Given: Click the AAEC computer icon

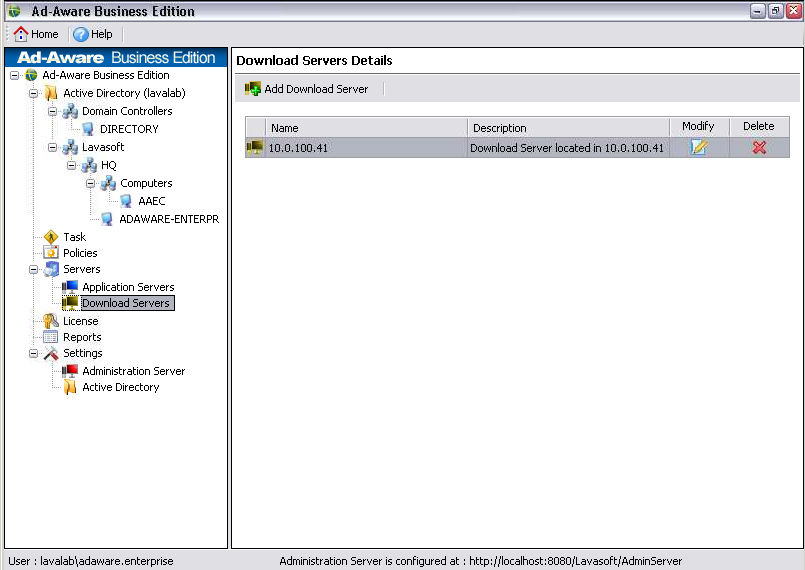Looking at the screenshot, I should (126, 201).
